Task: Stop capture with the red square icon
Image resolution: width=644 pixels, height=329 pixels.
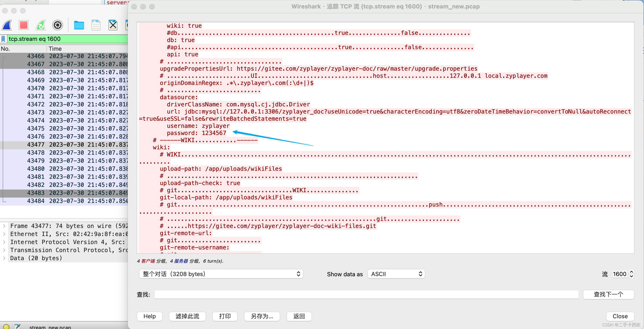Action: click(24, 25)
